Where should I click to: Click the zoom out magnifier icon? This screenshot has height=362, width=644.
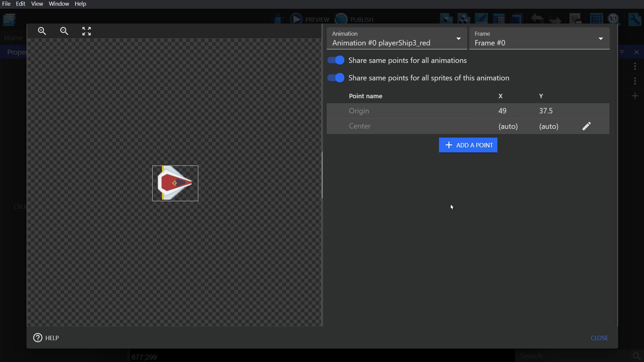tap(64, 31)
